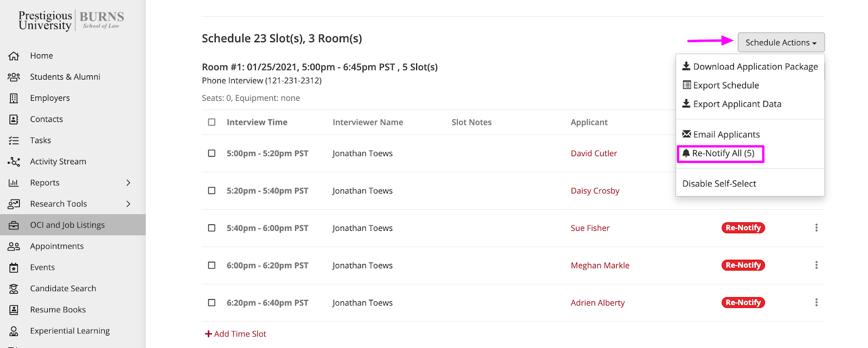This screenshot has width=868, height=348.
Task: Expand the Reports submenu arrow
Action: [129, 183]
